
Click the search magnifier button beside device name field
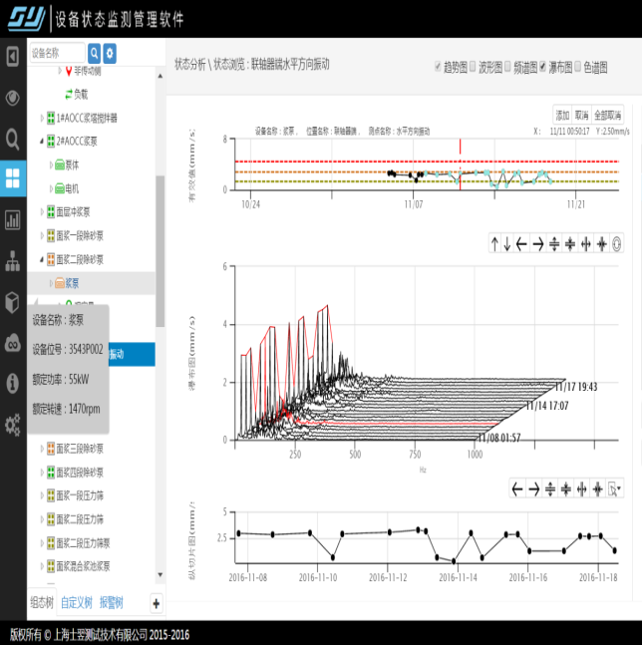(95, 53)
